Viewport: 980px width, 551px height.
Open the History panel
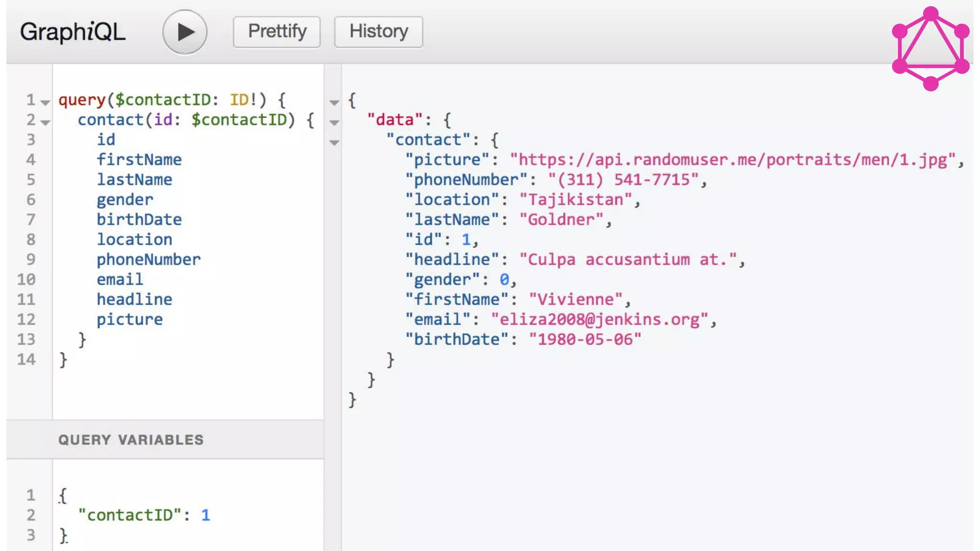(x=379, y=32)
